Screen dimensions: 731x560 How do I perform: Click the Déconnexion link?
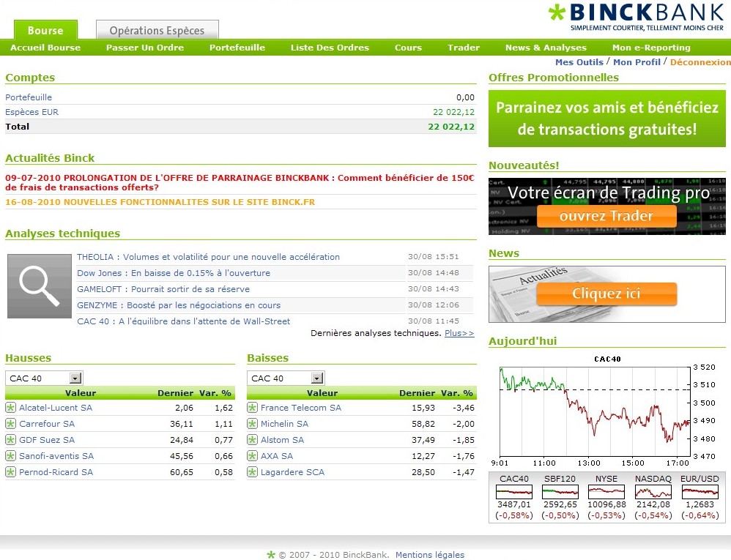(x=700, y=62)
